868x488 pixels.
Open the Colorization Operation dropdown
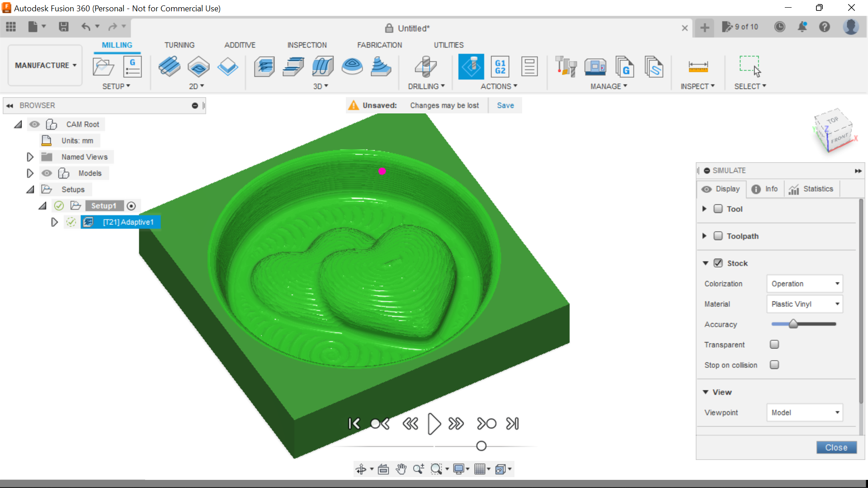tap(805, 284)
